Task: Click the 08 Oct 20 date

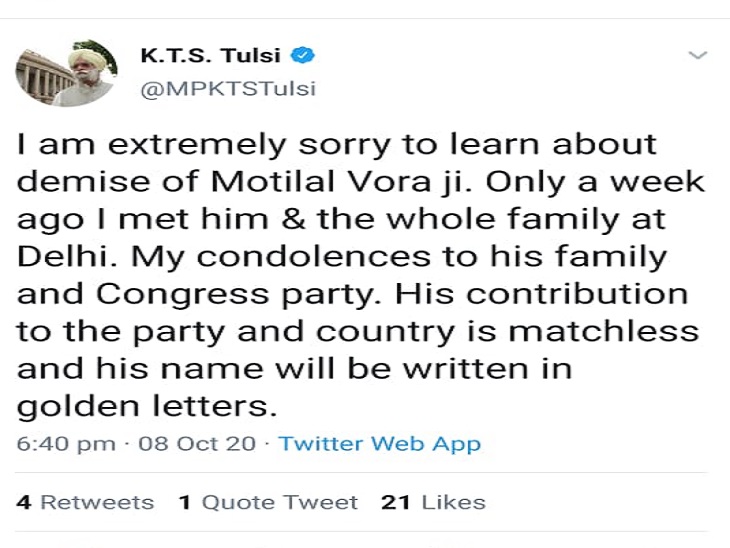Action: point(197,444)
